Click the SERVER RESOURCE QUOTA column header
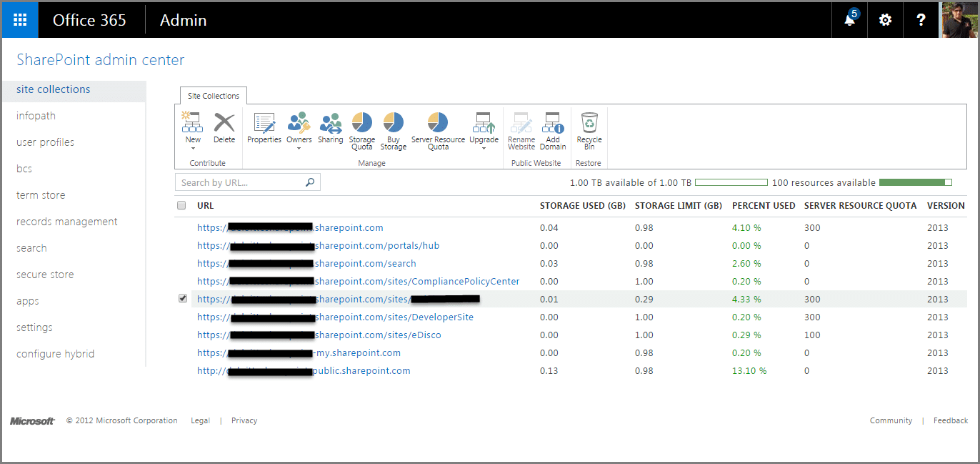This screenshot has width=980, height=464. click(860, 206)
